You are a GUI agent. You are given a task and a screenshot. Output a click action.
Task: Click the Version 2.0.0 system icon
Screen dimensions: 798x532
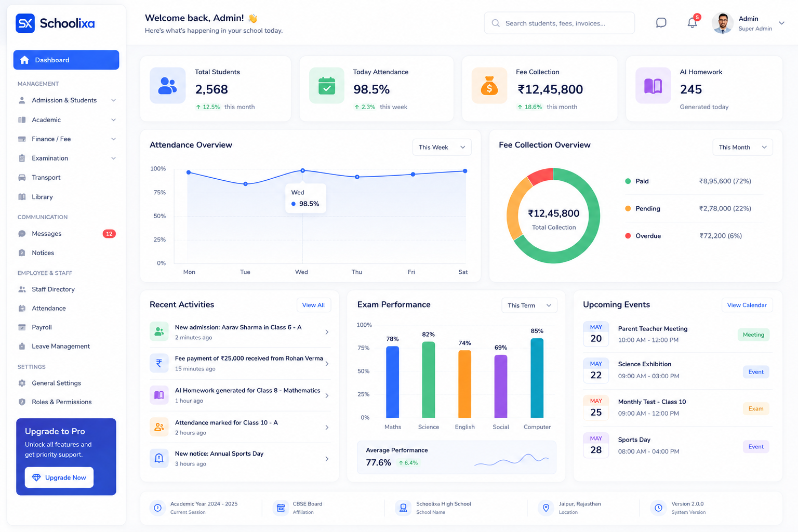point(658,508)
